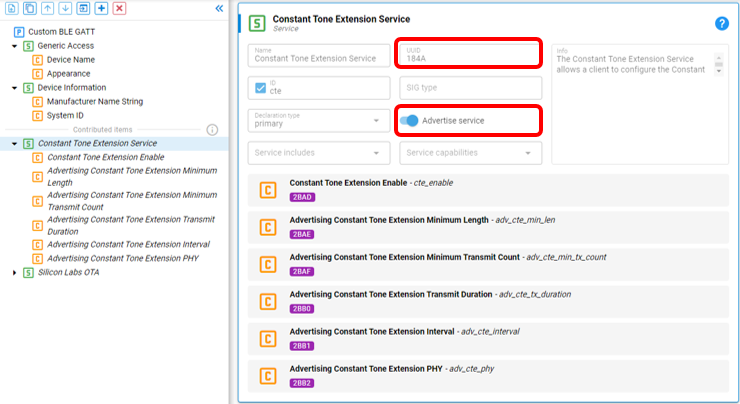The width and height of the screenshot is (740, 404).
Task: Click the P icon of Custom BLE GATT
Action: 19,32
